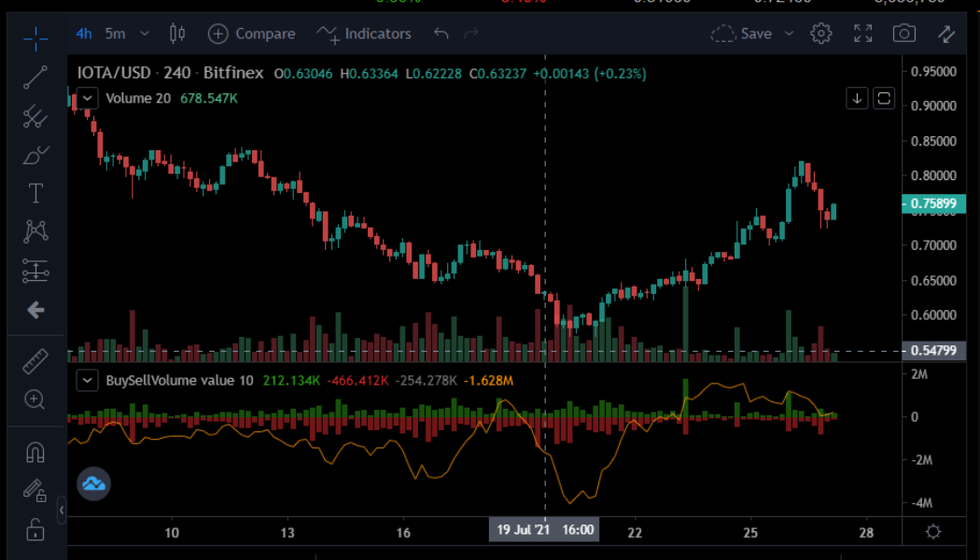
Task: Select the text annotation tool
Action: (x=35, y=193)
